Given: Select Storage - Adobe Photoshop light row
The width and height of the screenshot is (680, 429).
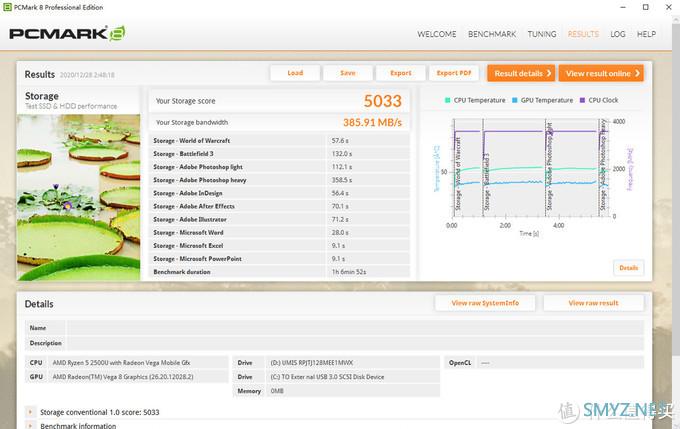Looking at the screenshot, I should (280, 167).
